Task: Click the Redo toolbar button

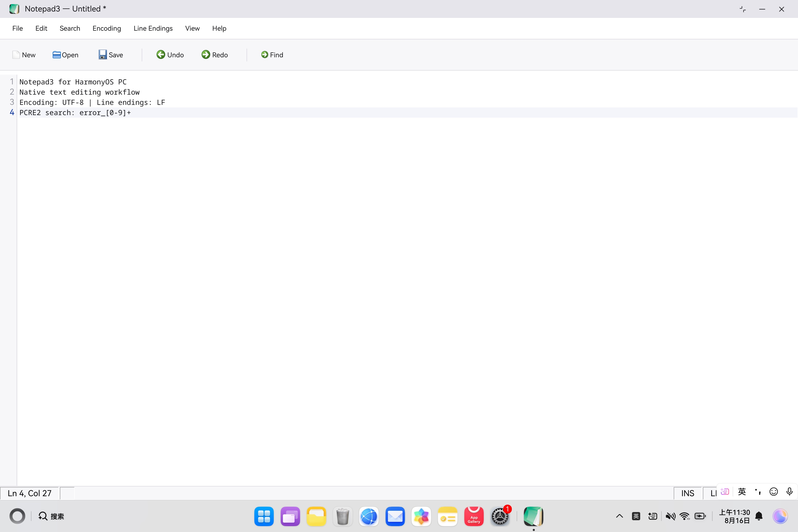Action: pos(214,55)
